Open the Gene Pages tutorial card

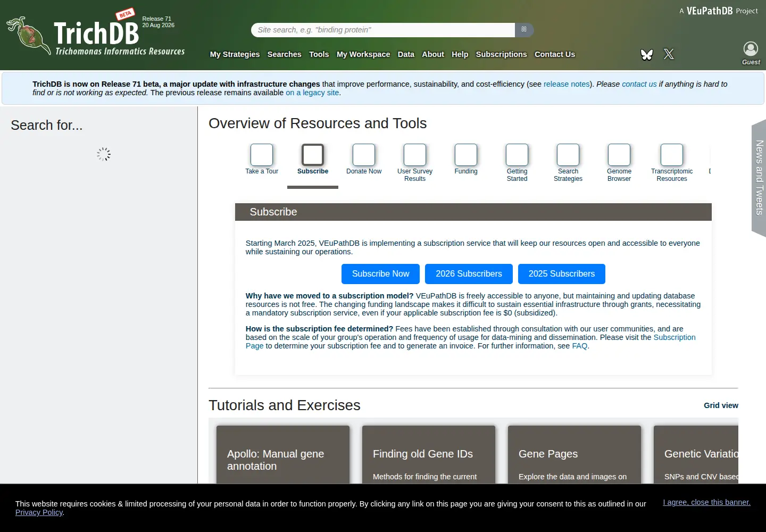[574, 455]
